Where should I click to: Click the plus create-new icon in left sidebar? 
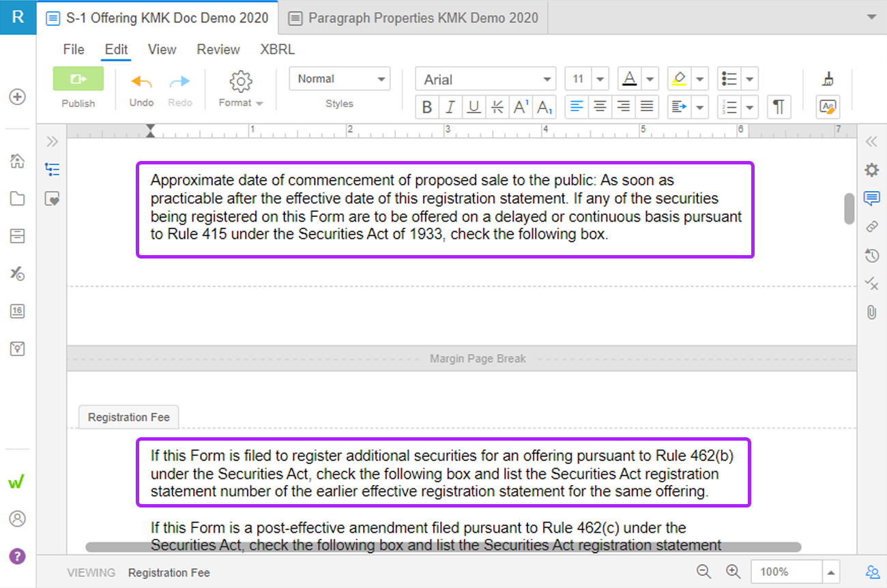(x=18, y=97)
